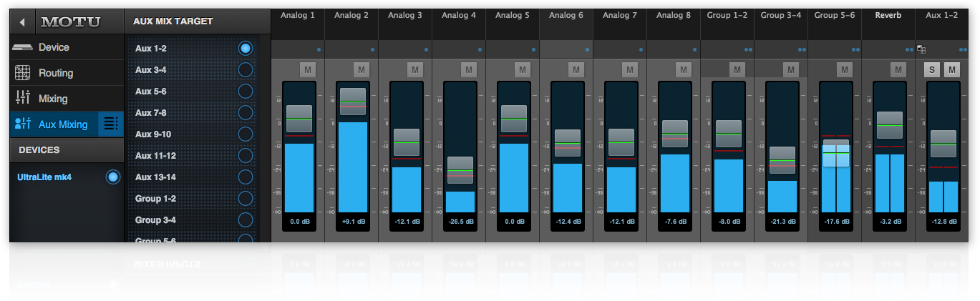The height and width of the screenshot is (301, 980).
Task: Click the Analog 2 fader handle
Action: [x=353, y=102]
